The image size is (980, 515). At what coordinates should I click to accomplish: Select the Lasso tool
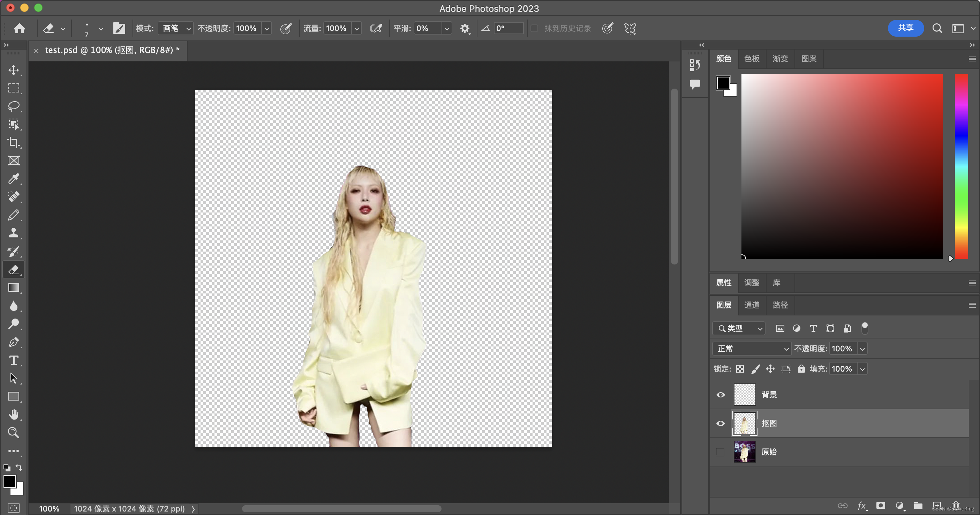[x=14, y=106]
